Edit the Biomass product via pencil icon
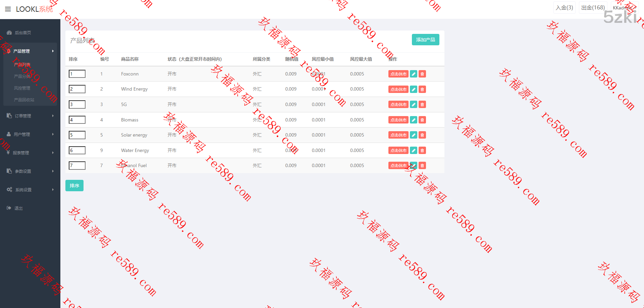The height and width of the screenshot is (308, 644). [414, 120]
